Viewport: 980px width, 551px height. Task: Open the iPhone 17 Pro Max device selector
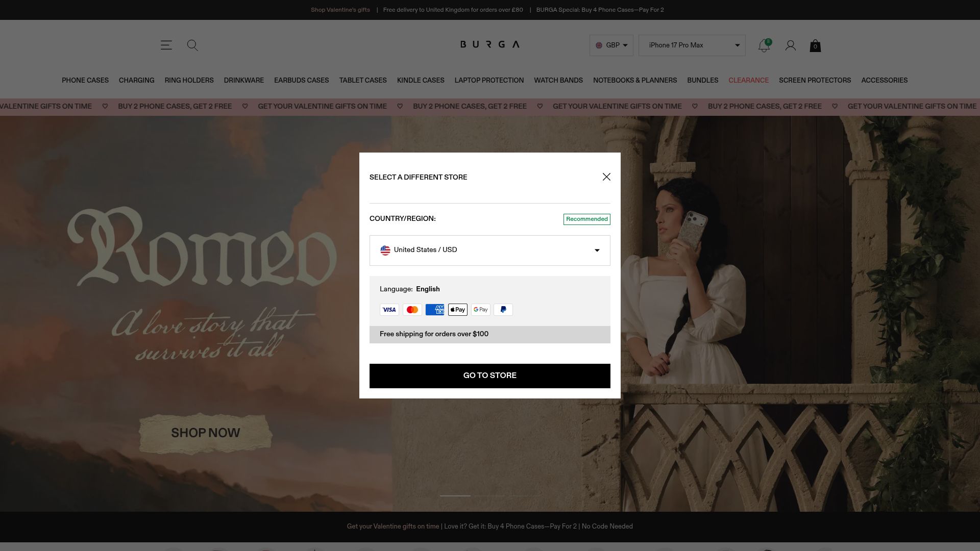[x=692, y=45]
